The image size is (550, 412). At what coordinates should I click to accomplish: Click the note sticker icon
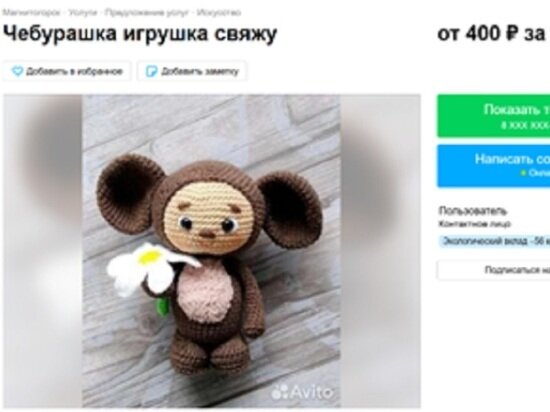tap(151, 72)
